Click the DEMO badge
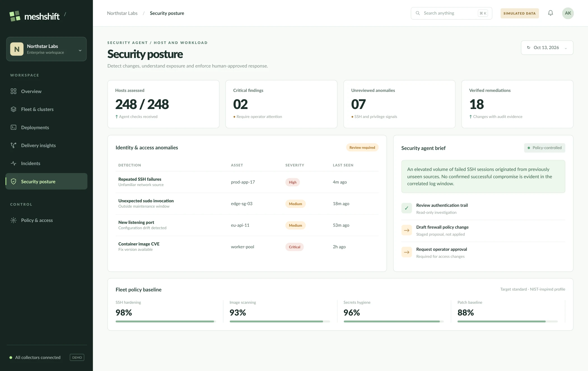Viewport: 588px width, 371px height. pos(77,358)
